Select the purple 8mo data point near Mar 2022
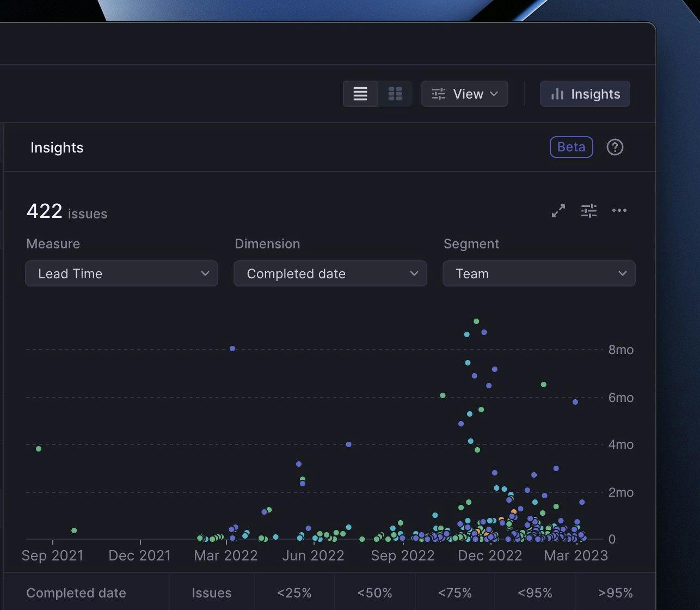Screen dimensions: 700x610 coord(232,349)
